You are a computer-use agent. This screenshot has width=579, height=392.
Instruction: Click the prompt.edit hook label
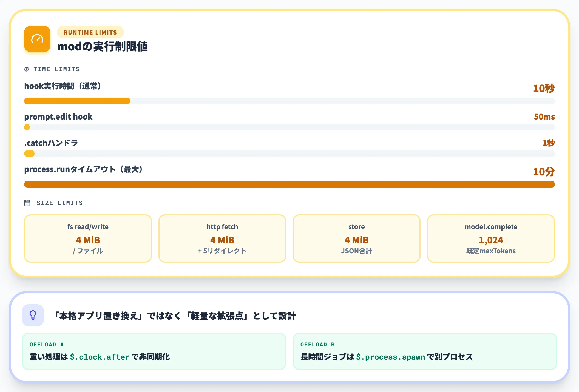[x=58, y=117]
